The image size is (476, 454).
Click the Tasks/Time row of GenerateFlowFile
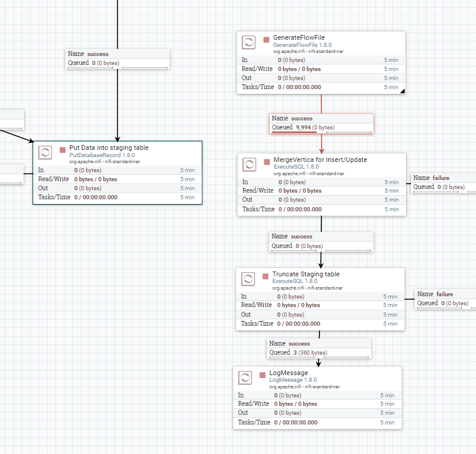coord(321,87)
